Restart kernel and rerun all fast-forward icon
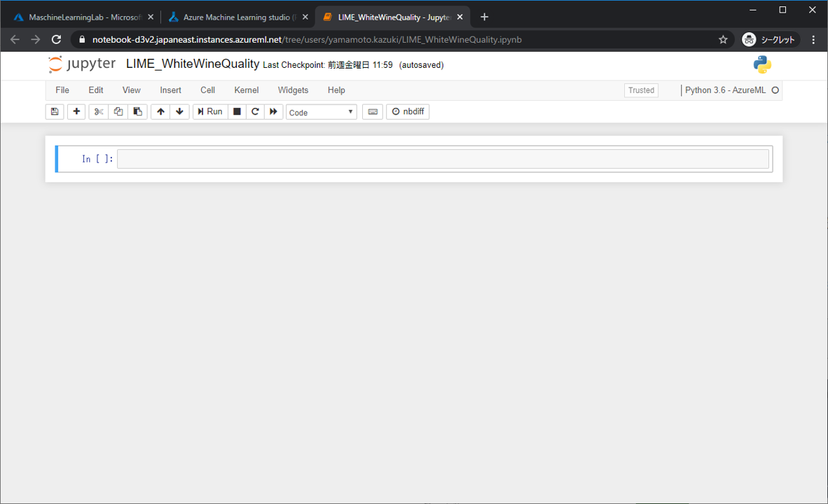This screenshot has width=828, height=504. coord(274,111)
